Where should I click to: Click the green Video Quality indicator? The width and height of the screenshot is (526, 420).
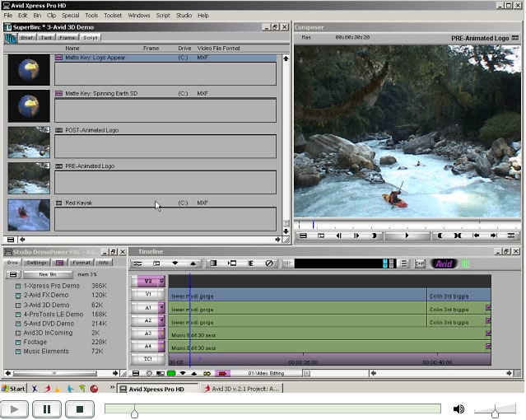[171, 373]
